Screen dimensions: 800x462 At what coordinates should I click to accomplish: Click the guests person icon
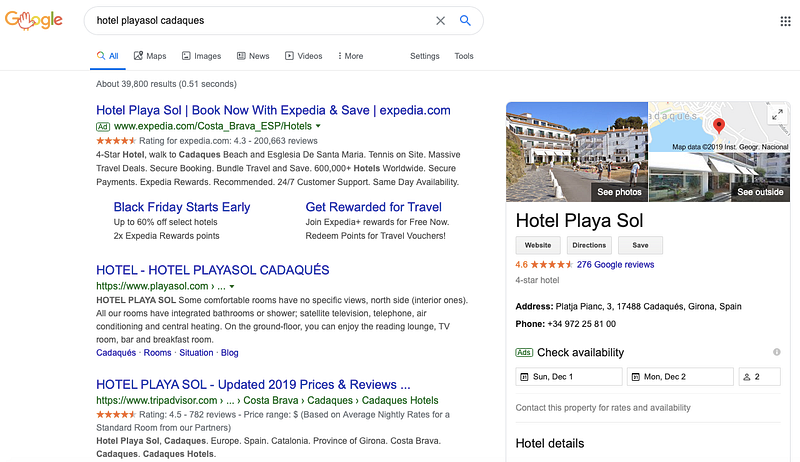click(746, 377)
